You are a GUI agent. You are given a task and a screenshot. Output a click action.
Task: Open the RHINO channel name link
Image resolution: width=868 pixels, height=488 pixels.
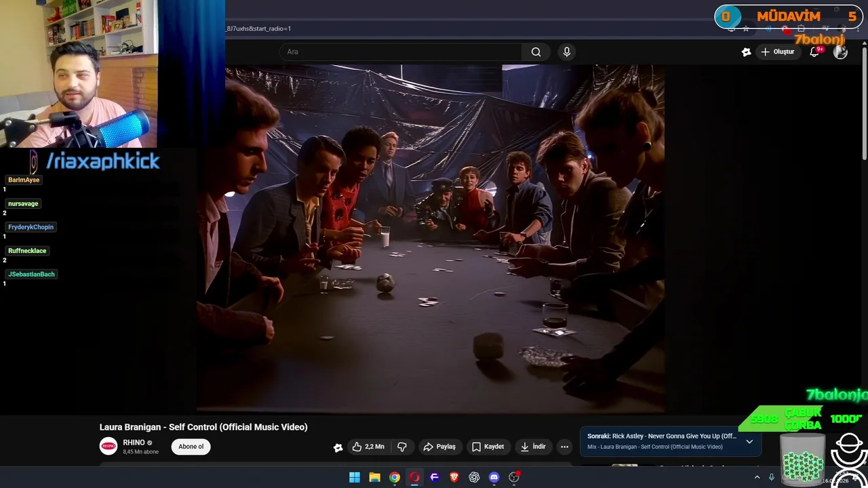[x=134, y=443]
